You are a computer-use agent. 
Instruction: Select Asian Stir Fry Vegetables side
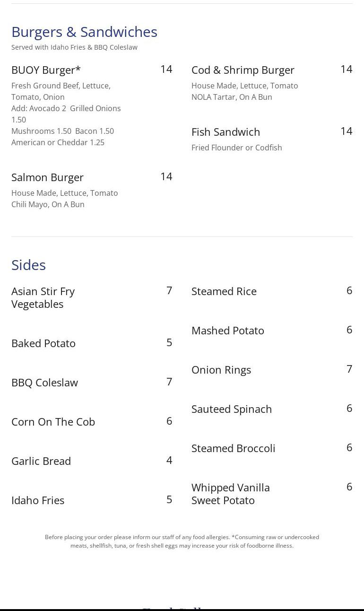[43, 297]
